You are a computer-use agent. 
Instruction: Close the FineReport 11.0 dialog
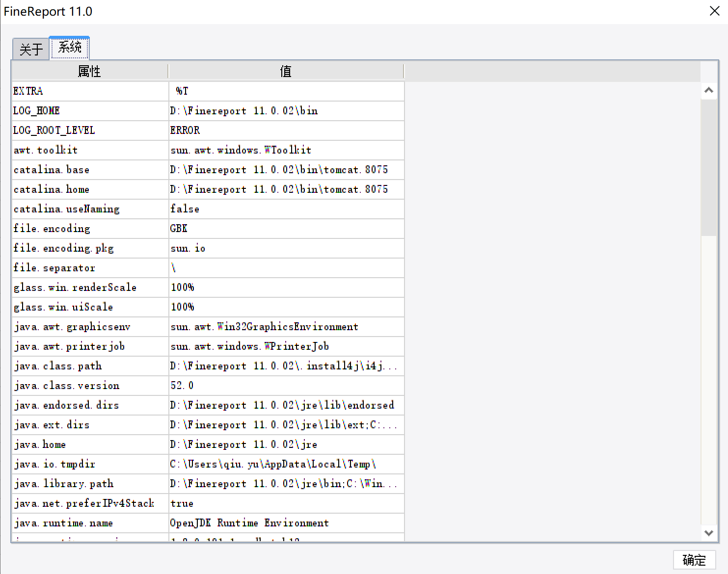714,11
